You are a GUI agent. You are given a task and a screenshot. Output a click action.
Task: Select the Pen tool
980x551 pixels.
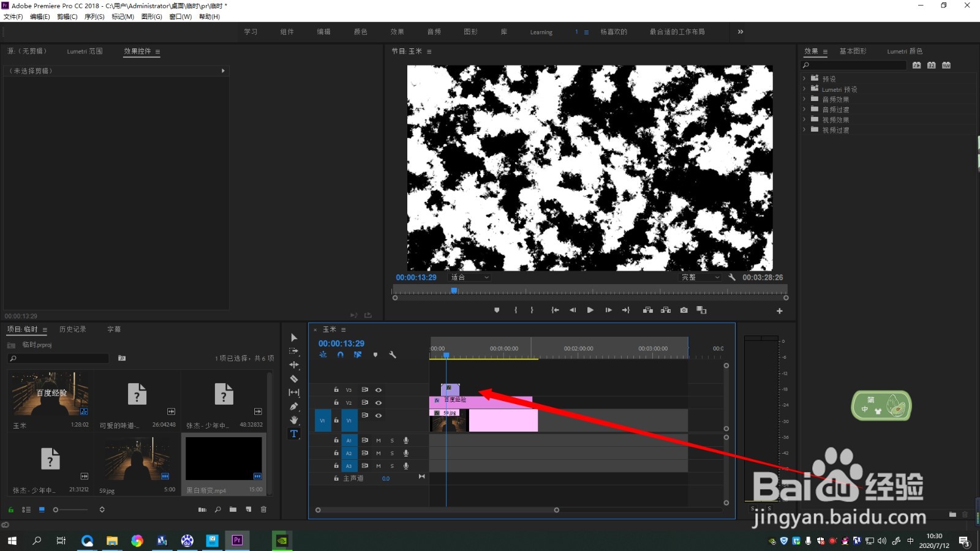point(294,406)
